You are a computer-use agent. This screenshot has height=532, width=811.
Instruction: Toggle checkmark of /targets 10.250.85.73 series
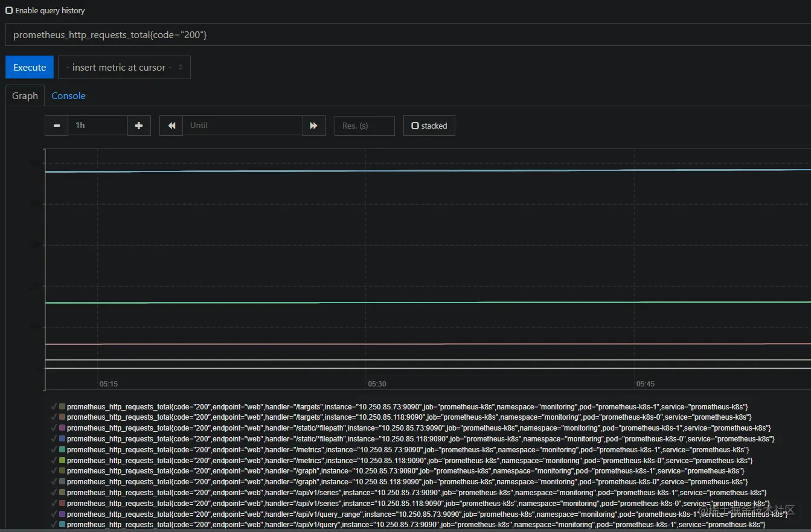tap(54, 406)
